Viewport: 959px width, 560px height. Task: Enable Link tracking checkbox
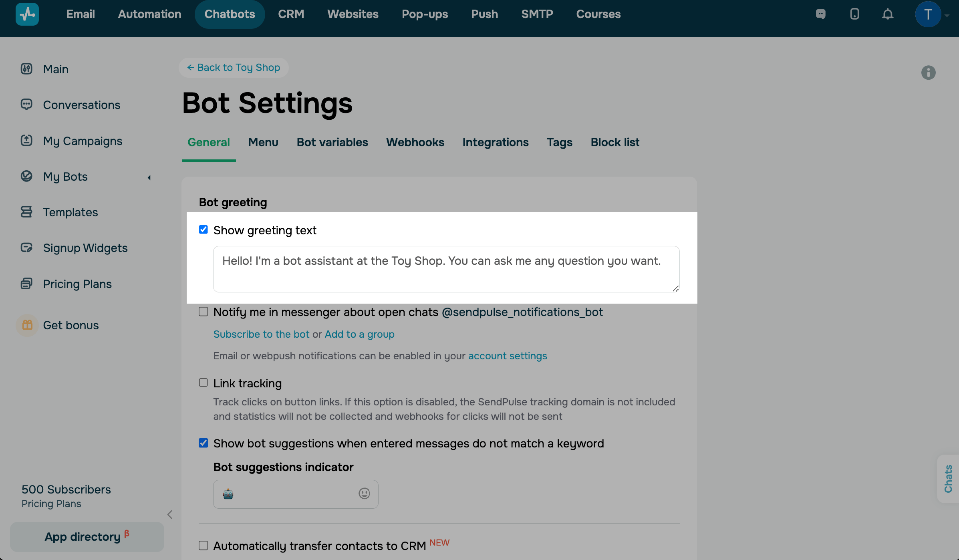203,383
